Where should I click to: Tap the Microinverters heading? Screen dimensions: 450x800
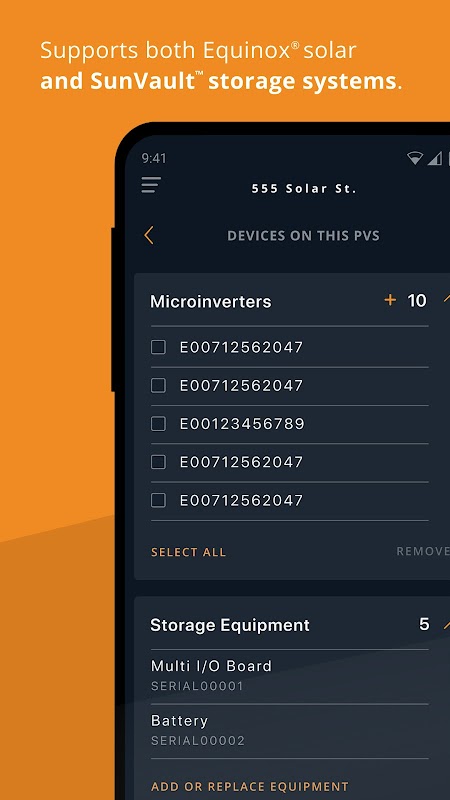pyautogui.click(x=211, y=302)
